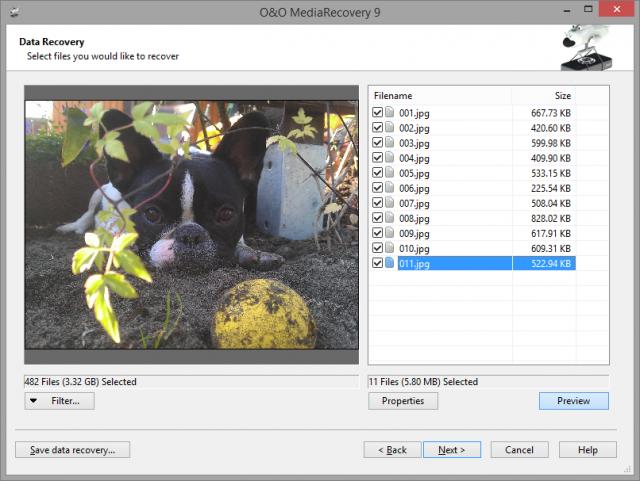Click the dog photo preview image
The image size is (640, 481).
tap(191, 224)
